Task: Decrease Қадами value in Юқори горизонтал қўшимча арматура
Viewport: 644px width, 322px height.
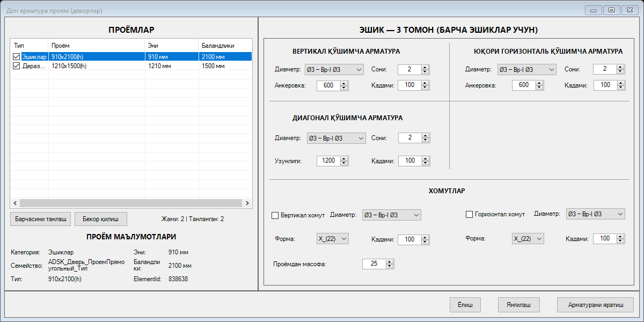Action: point(620,87)
